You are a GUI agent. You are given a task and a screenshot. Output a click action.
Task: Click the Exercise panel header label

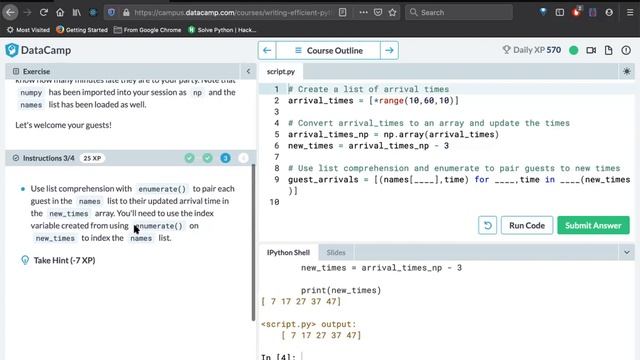(x=36, y=71)
